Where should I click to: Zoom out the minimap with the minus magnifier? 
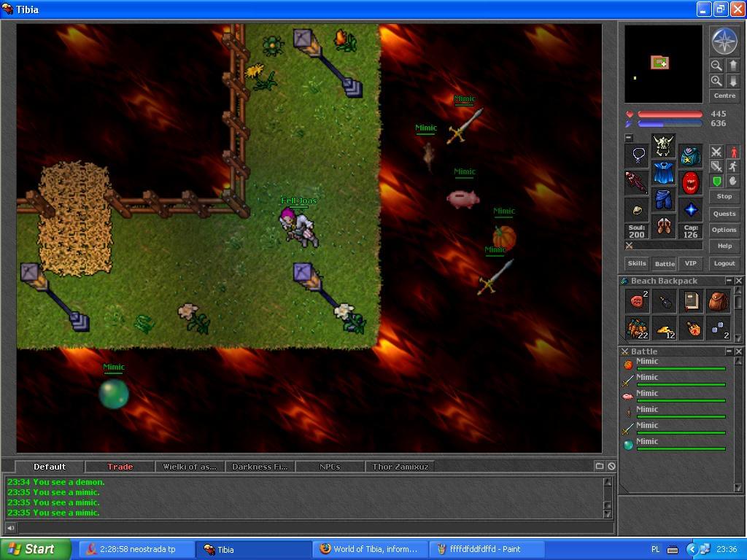[716, 65]
